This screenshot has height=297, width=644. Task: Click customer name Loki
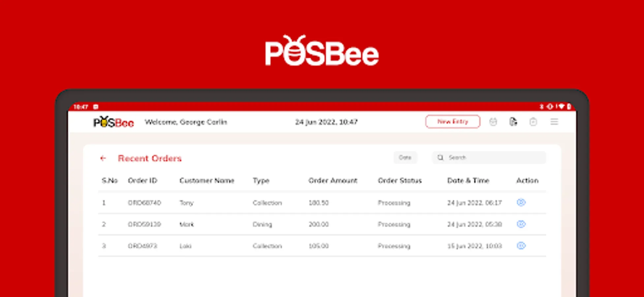coord(185,246)
